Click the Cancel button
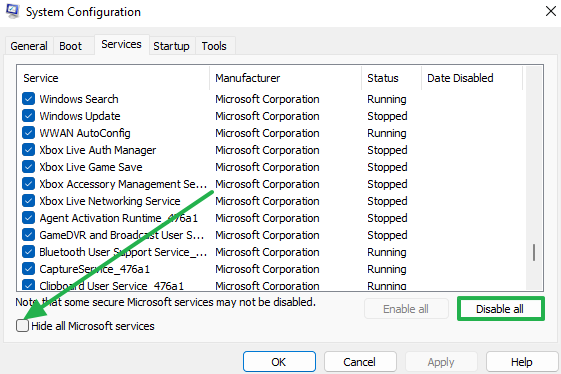 [360, 362]
